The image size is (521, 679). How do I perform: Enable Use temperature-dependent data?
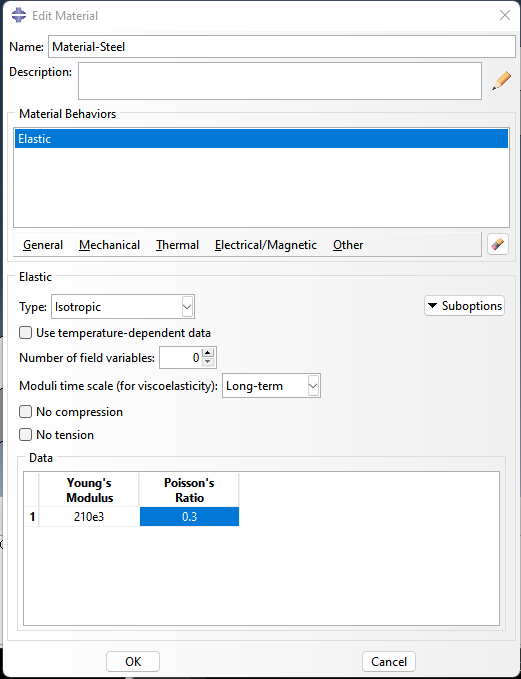[26, 333]
